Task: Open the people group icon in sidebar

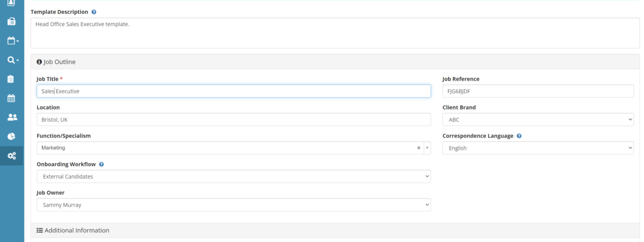Action: tap(11, 117)
